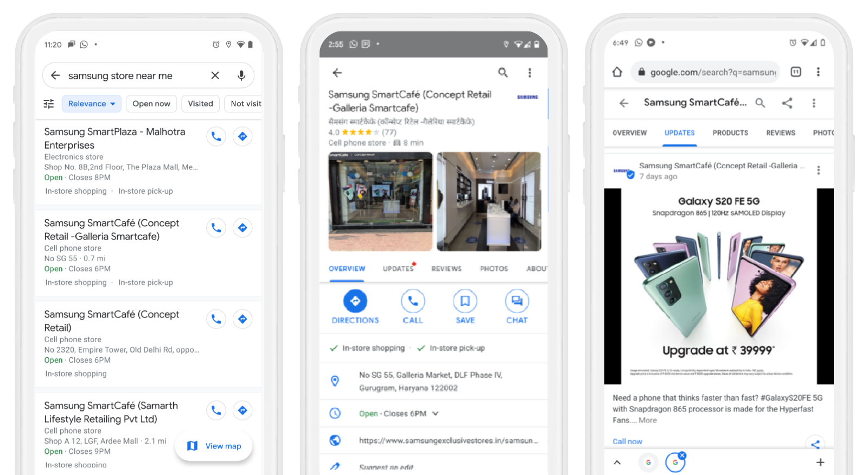Screen dimensions: 868x475
Task: Expand opening hours chevron next to Closes 6PM
Action: pos(435,414)
